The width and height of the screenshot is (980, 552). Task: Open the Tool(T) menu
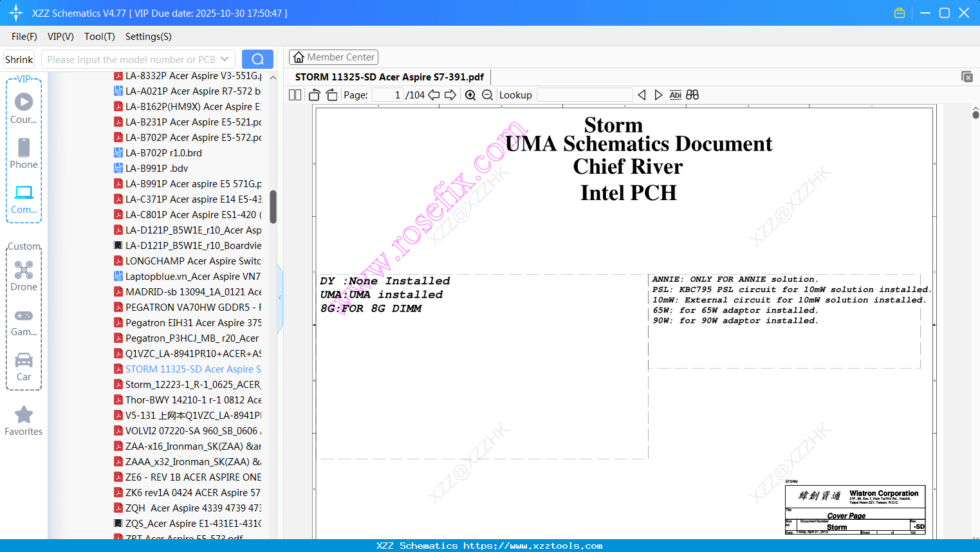pyautogui.click(x=100, y=37)
